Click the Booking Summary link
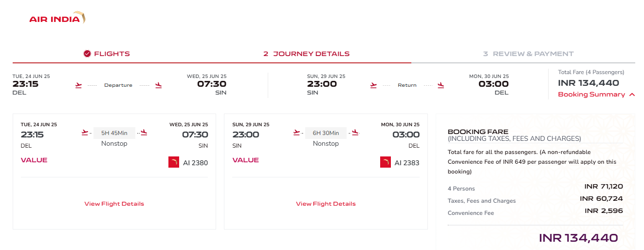Screen dimensions: 644x250 click(591, 95)
